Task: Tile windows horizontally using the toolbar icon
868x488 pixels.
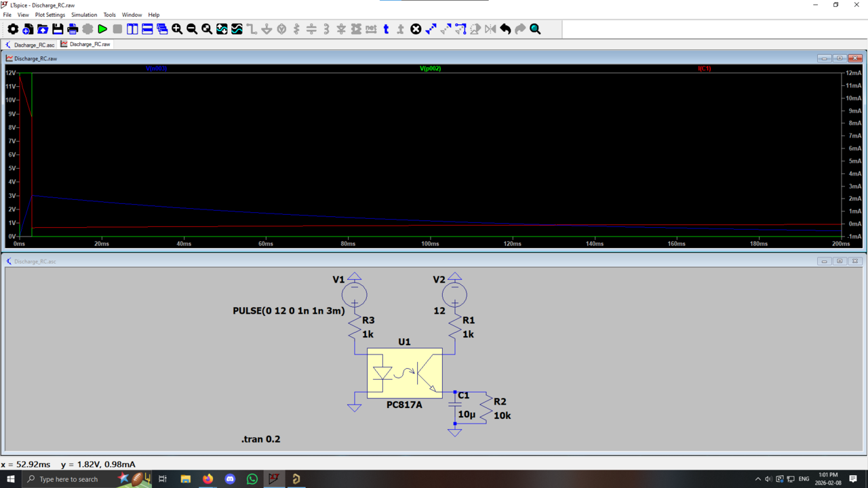Action: click(x=147, y=29)
